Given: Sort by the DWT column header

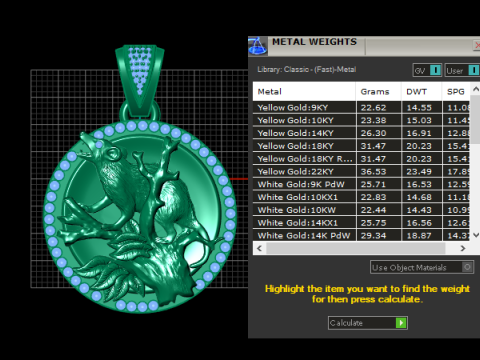Looking at the screenshot, I should pos(422,91).
